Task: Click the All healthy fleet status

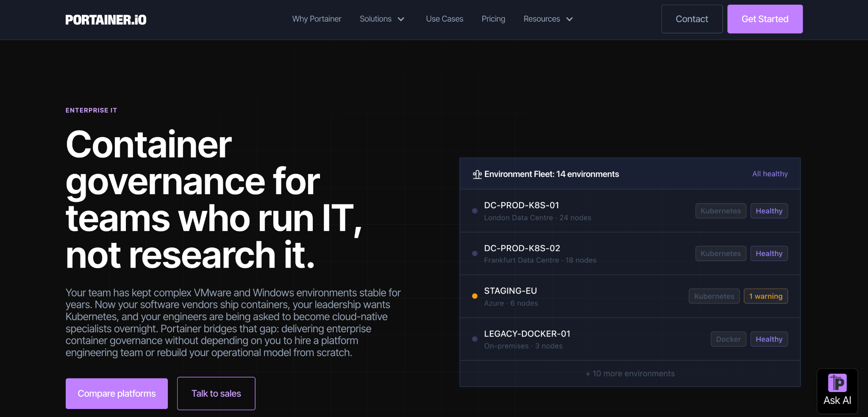Action: coord(770,174)
